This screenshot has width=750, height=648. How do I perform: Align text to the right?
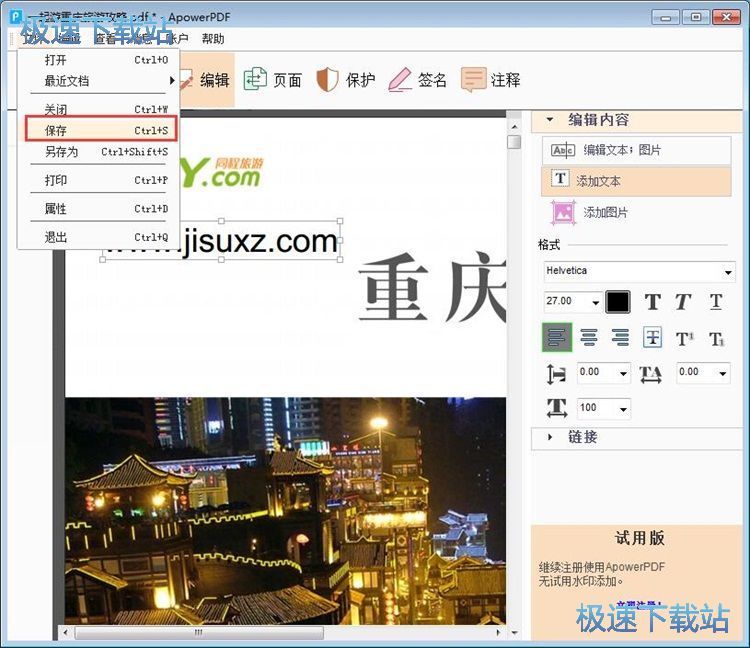pos(620,338)
